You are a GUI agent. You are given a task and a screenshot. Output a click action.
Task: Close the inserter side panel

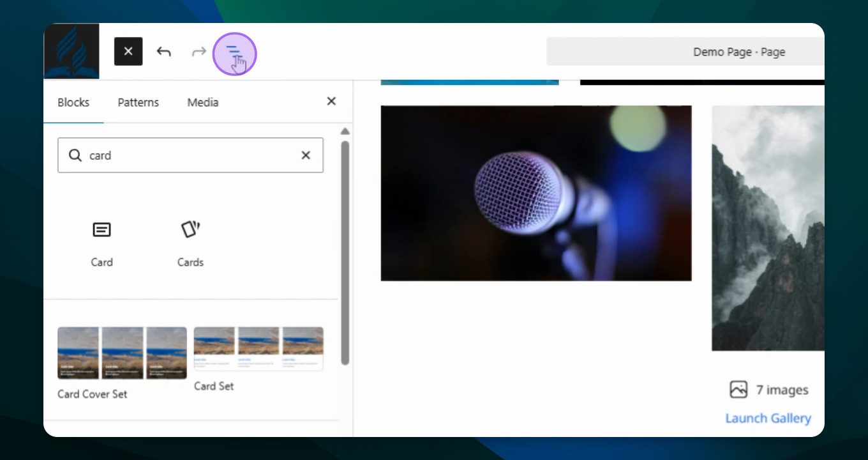click(331, 101)
